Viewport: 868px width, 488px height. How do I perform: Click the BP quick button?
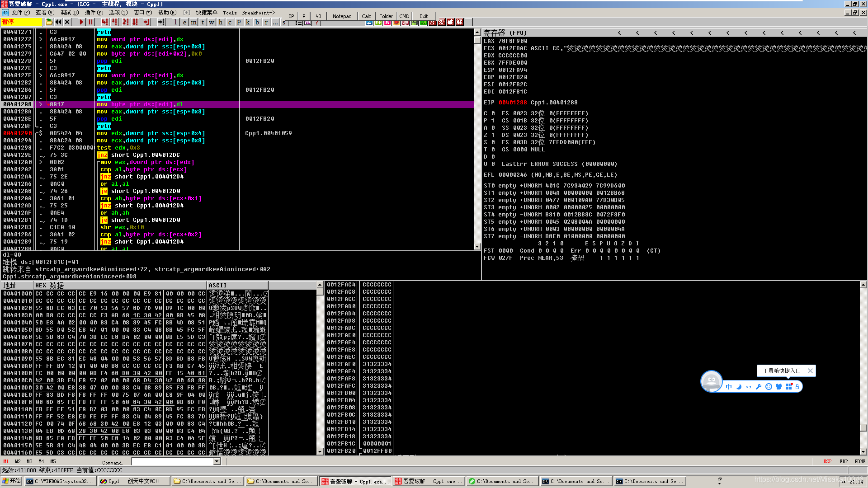click(291, 16)
